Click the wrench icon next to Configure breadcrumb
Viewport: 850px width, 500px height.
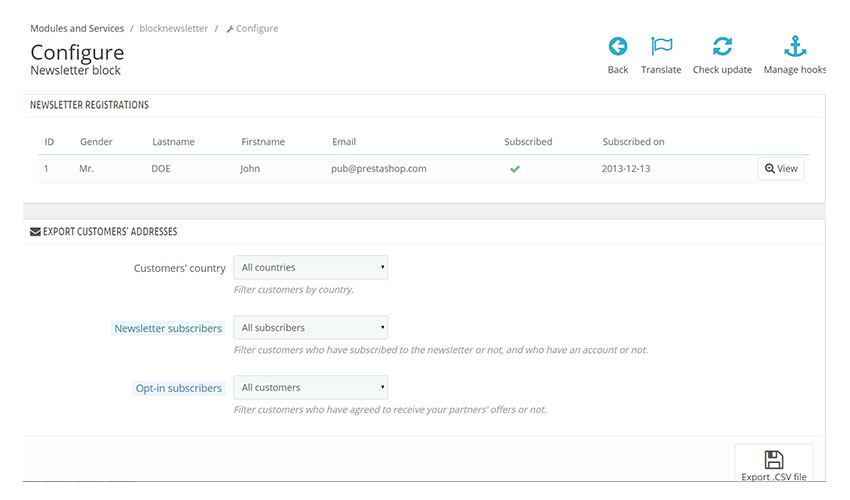point(230,29)
